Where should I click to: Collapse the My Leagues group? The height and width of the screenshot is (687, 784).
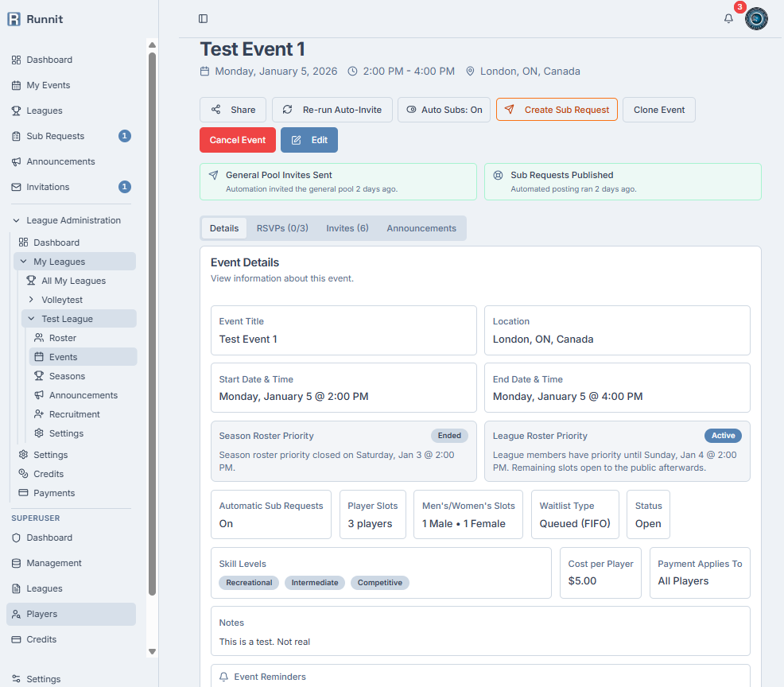pos(23,262)
